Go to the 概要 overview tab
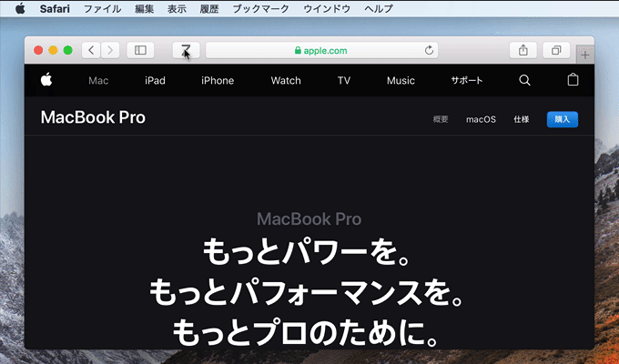 [441, 119]
